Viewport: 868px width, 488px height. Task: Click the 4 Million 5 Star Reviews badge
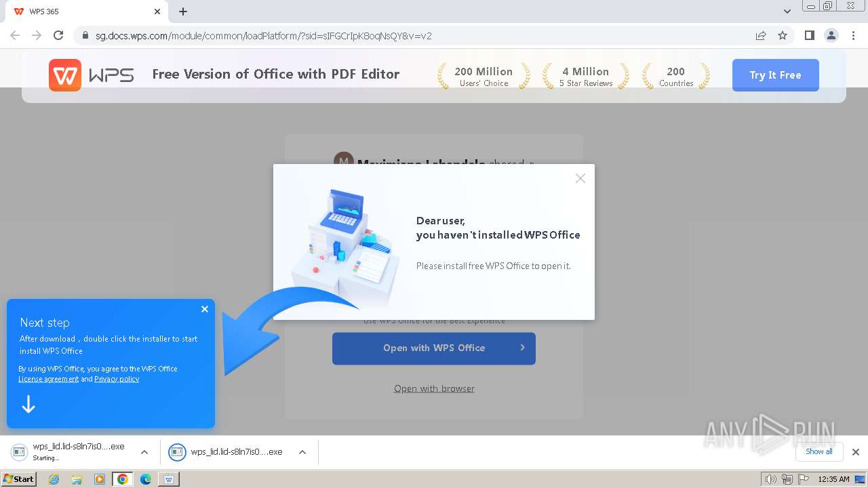pos(586,76)
